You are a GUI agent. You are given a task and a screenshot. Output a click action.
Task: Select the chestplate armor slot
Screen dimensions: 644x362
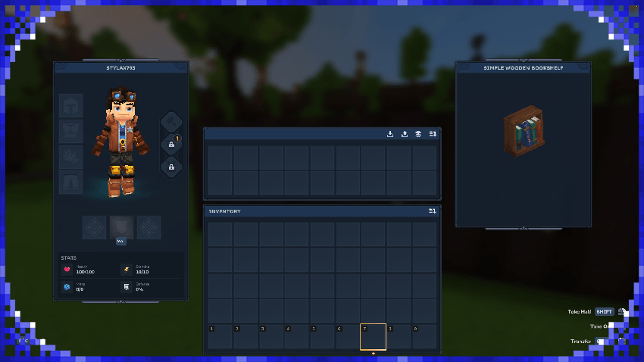(x=70, y=131)
